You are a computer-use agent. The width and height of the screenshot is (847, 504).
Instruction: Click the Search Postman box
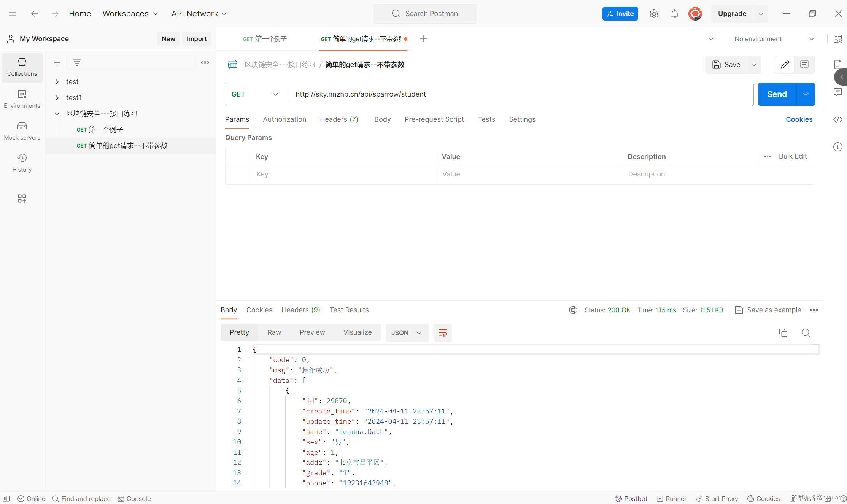click(x=425, y=14)
